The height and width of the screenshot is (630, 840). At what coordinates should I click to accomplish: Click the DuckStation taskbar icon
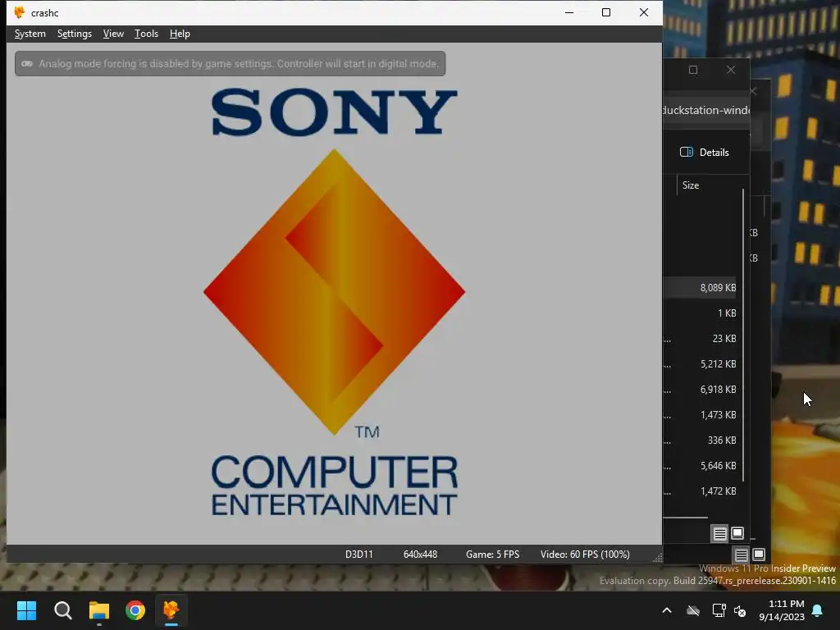(x=171, y=610)
